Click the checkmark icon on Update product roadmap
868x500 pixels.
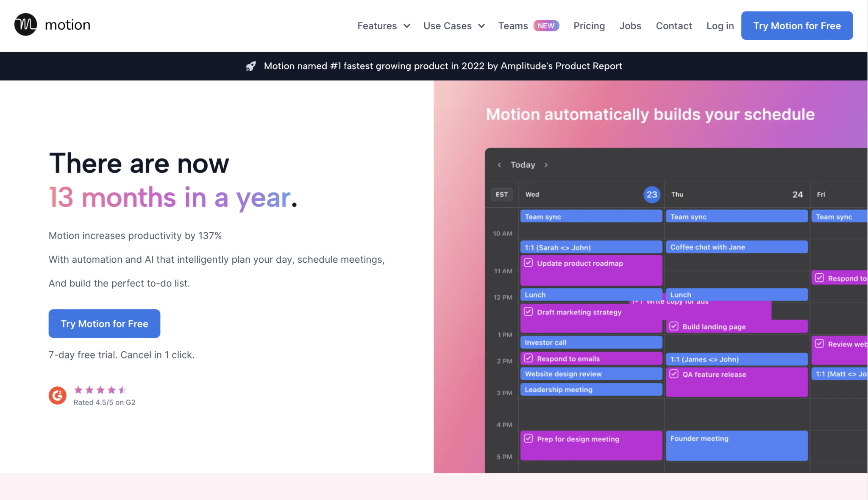[528, 263]
